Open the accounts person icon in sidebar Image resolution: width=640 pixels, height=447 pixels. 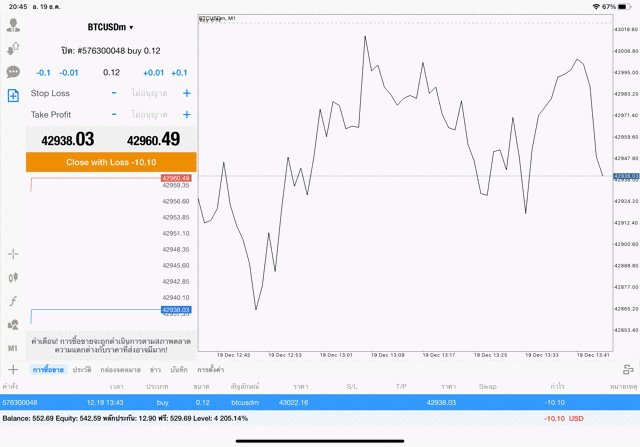click(14, 25)
